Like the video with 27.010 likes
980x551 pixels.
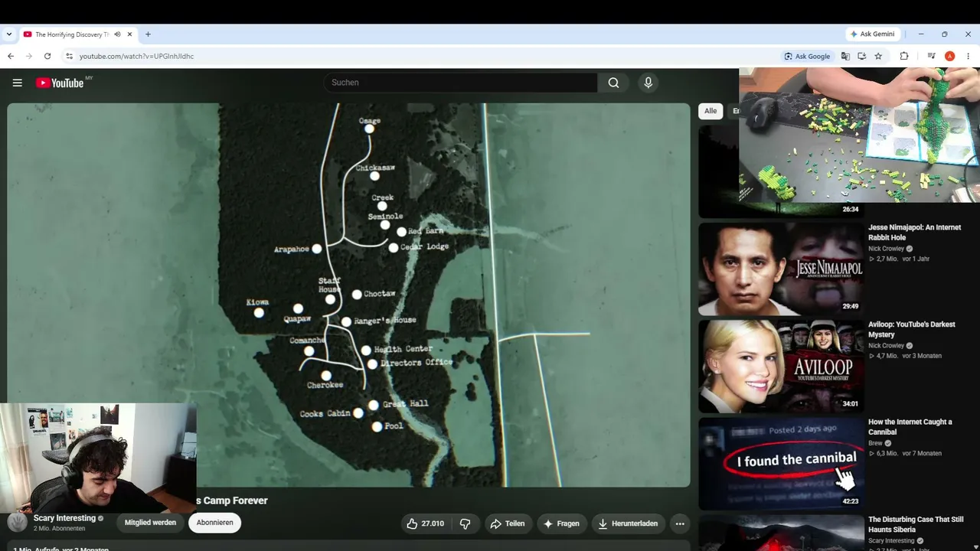click(x=426, y=523)
